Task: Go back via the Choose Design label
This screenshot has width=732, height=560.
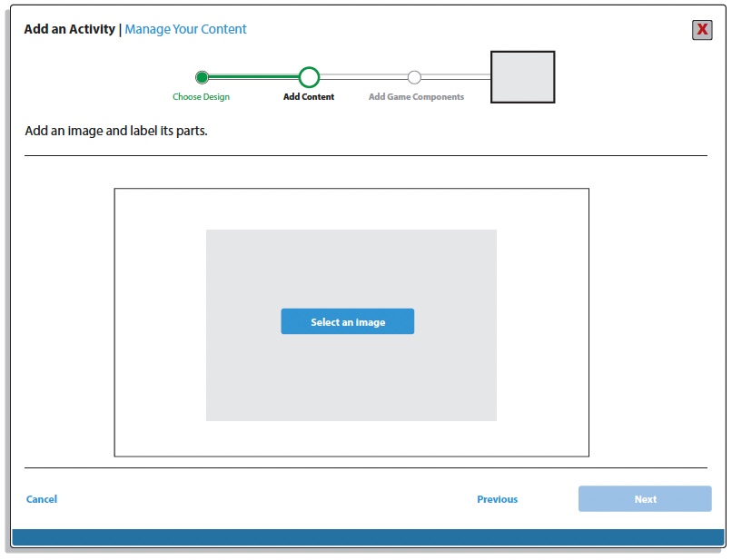Action: pyautogui.click(x=201, y=97)
